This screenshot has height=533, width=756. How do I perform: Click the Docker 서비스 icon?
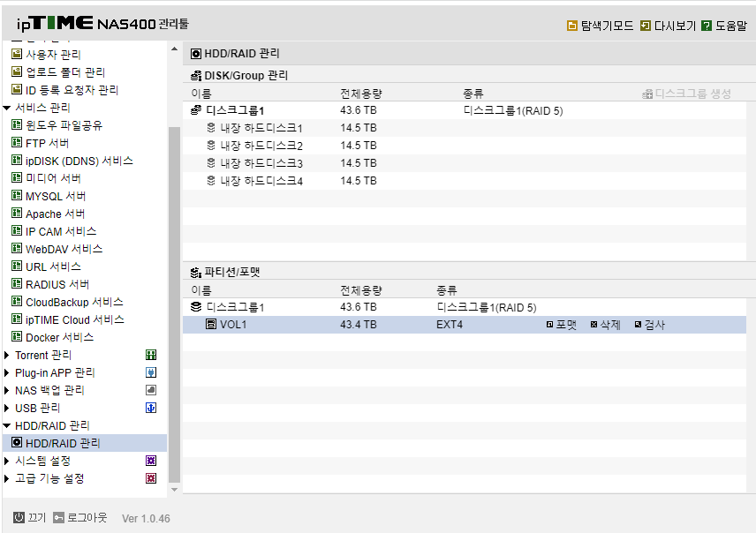pos(17,337)
